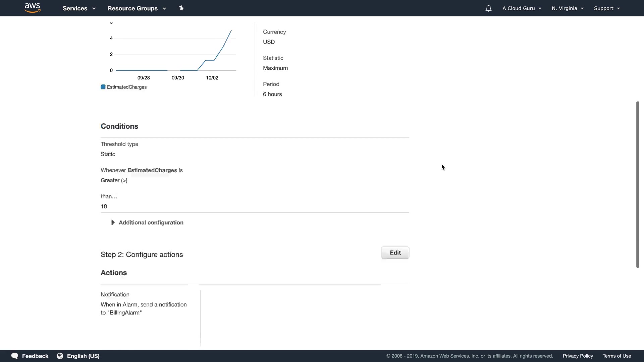644x362 pixels.
Task: Click the Feedback text in footer
Action: pyautogui.click(x=35, y=356)
